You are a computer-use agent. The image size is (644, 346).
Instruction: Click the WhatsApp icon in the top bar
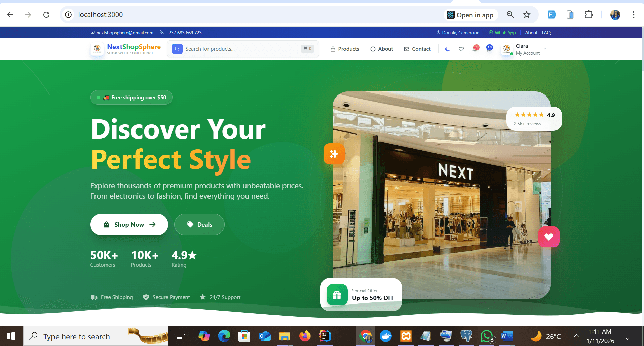click(x=491, y=32)
